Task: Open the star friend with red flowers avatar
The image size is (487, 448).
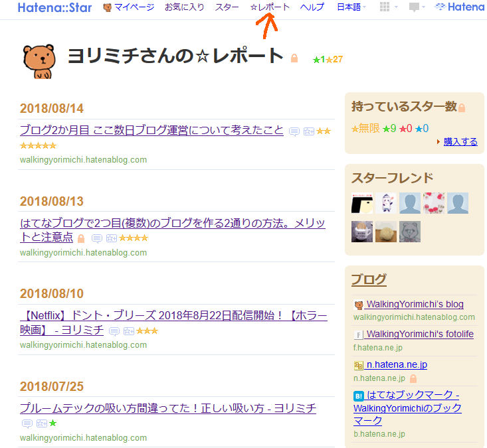Action: pos(434,203)
